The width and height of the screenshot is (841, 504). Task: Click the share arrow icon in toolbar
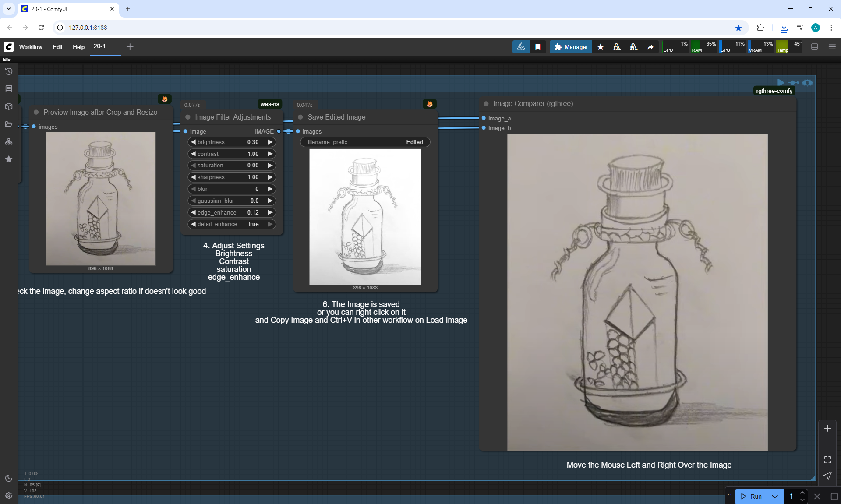650,47
